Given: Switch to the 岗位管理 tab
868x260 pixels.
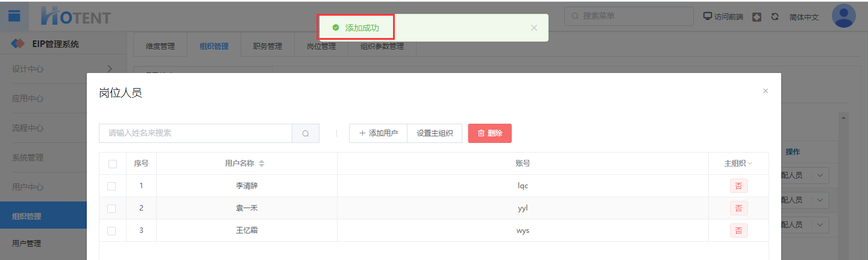Looking at the screenshot, I should click(x=321, y=46).
